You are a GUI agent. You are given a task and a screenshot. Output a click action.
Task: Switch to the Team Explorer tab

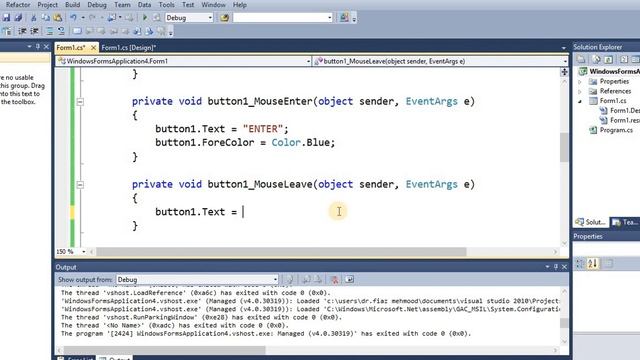coord(625,222)
